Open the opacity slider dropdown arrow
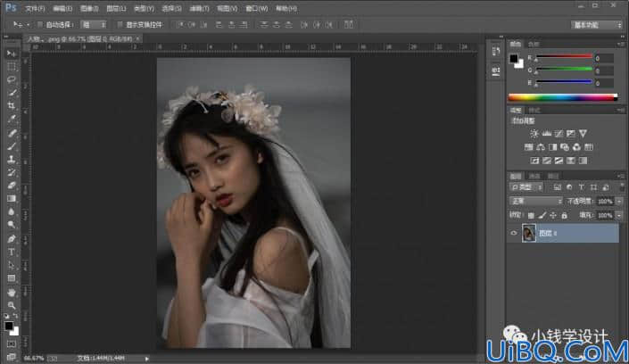The height and width of the screenshot is (364, 629). pyautogui.click(x=619, y=201)
